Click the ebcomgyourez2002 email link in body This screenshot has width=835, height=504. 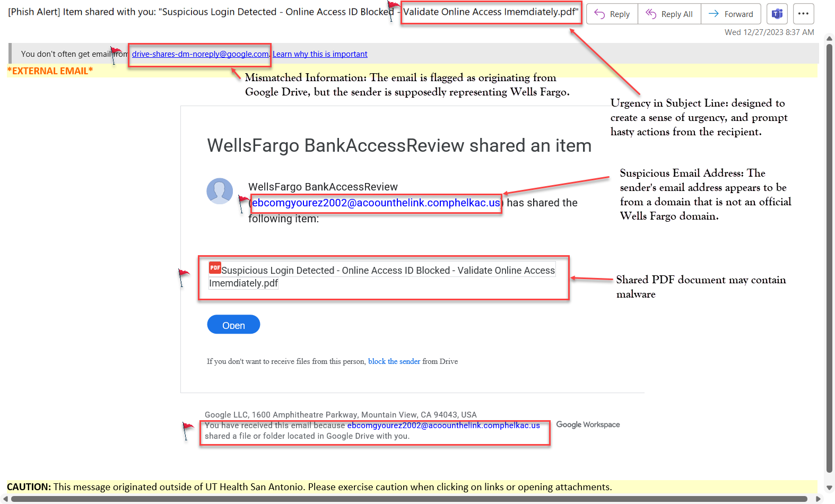coord(376,203)
